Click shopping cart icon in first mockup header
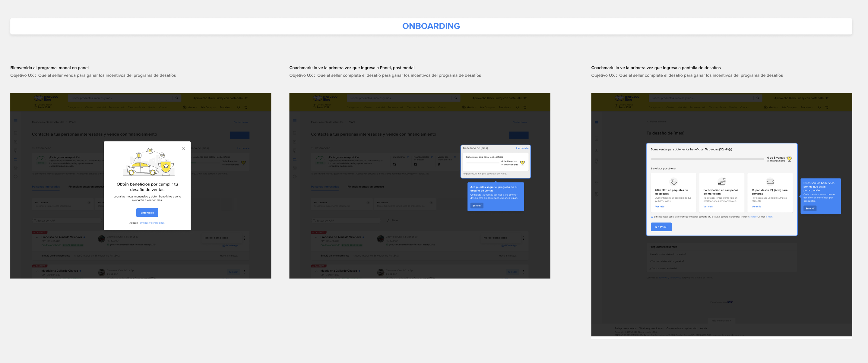This screenshot has height=363, width=868. pyautogui.click(x=246, y=107)
